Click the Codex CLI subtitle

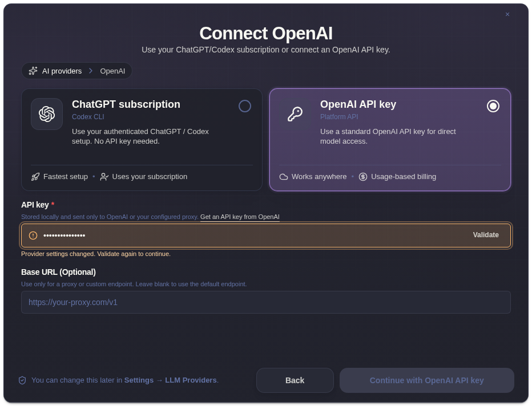click(x=88, y=116)
